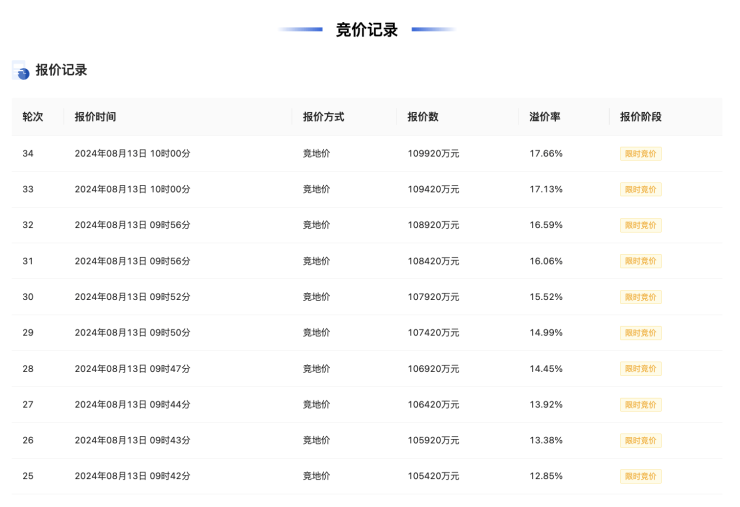This screenshot has width=740, height=507.
Task: Select the 限时竞价 tag in round 33 row
Action: tap(640, 190)
